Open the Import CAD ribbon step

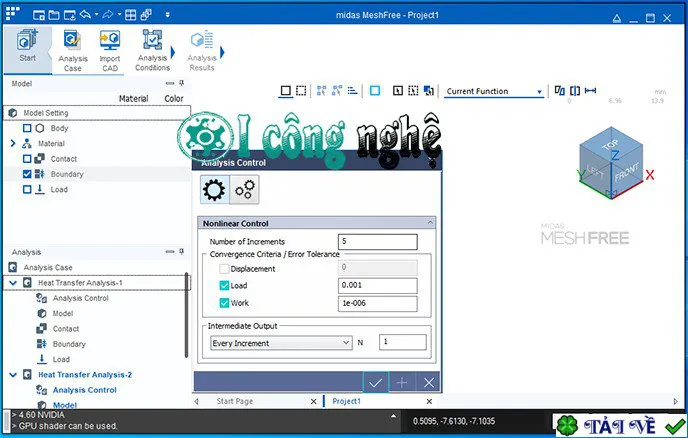[x=110, y=50]
